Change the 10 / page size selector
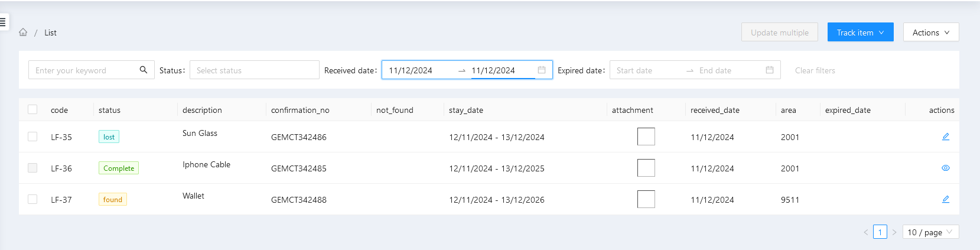980x250 pixels. 930,232
